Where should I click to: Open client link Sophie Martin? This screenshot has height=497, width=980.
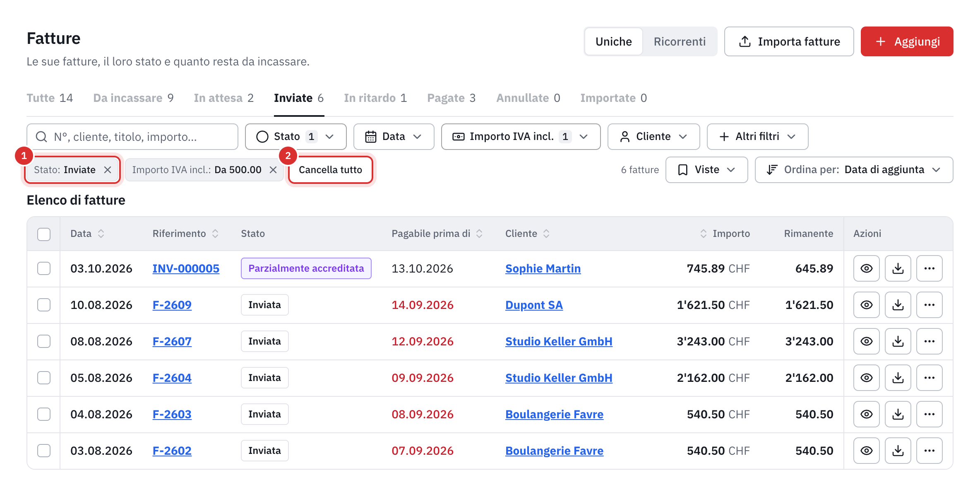tap(543, 268)
